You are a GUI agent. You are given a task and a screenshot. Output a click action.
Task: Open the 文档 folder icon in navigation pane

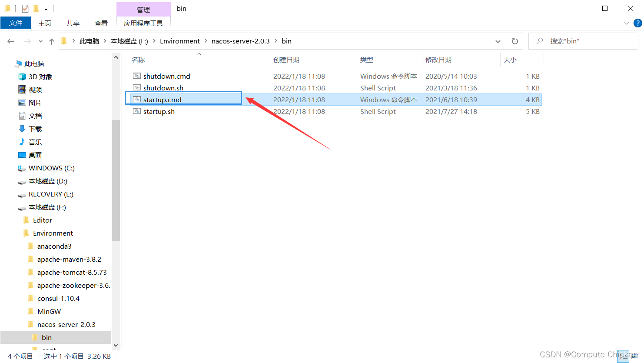coord(22,116)
